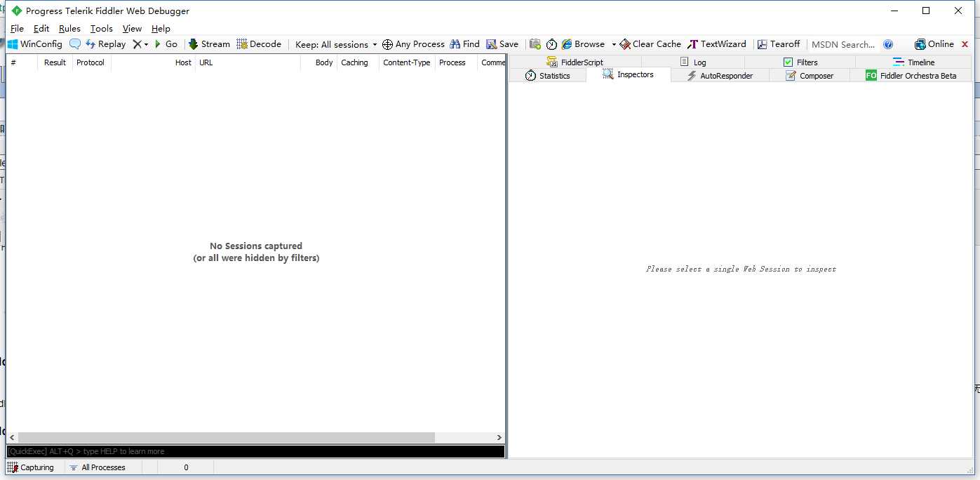Maximize the Fiddler window
980x480 pixels.
(x=926, y=11)
